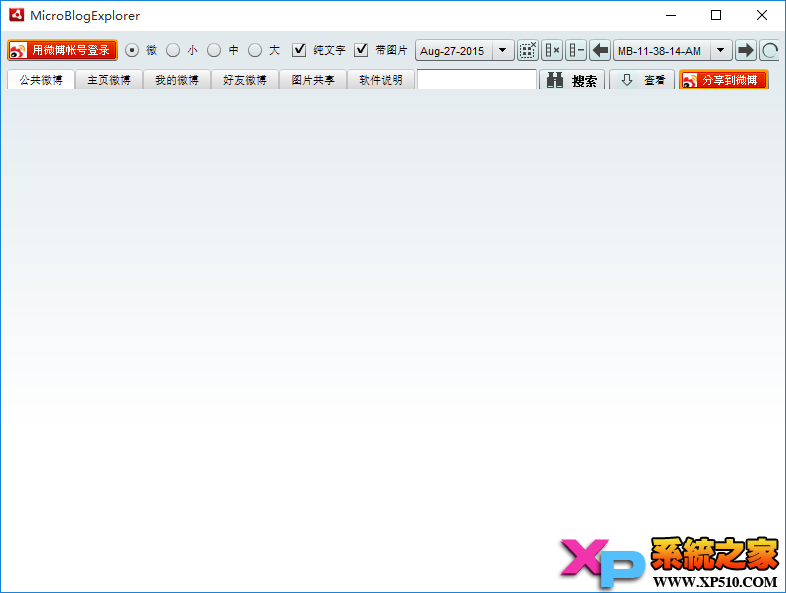
Task: Click the column icon with an X
Action: [552, 50]
